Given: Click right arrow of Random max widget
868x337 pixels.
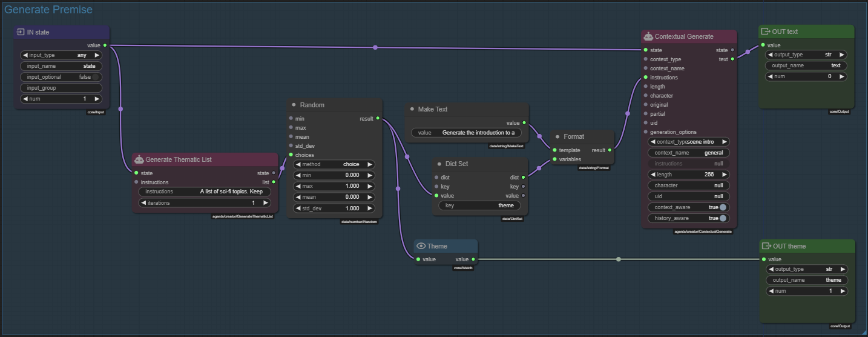Looking at the screenshot, I should point(369,186).
